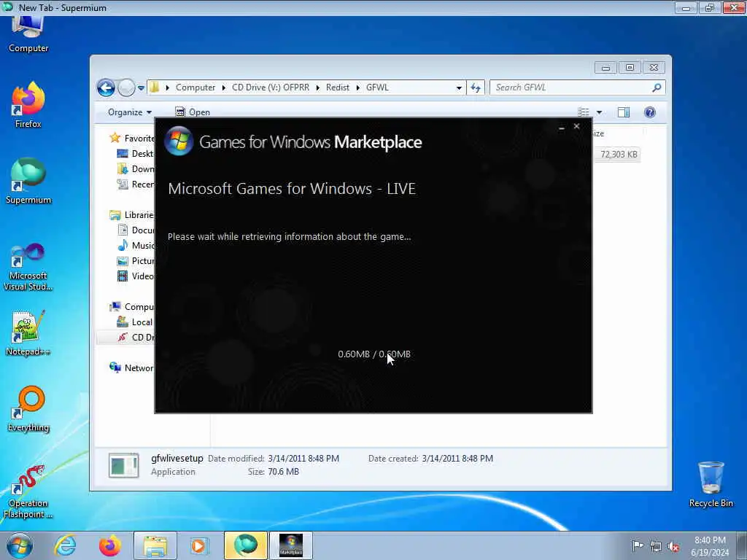The height and width of the screenshot is (560, 747).
Task: Click the network icon in system tray
Action: click(x=656, y=547)
